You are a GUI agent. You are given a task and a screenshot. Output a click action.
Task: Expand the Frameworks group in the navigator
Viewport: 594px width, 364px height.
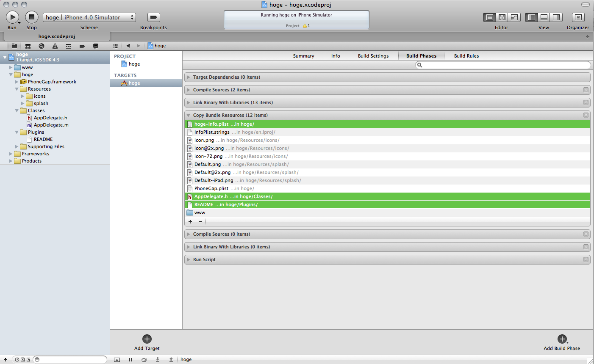click(x=11, y=154)
